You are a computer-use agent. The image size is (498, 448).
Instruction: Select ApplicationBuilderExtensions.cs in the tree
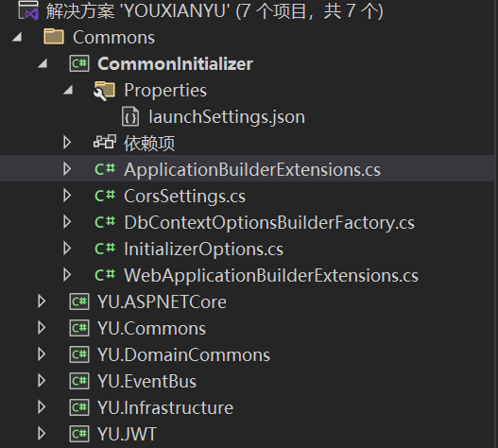252,169
